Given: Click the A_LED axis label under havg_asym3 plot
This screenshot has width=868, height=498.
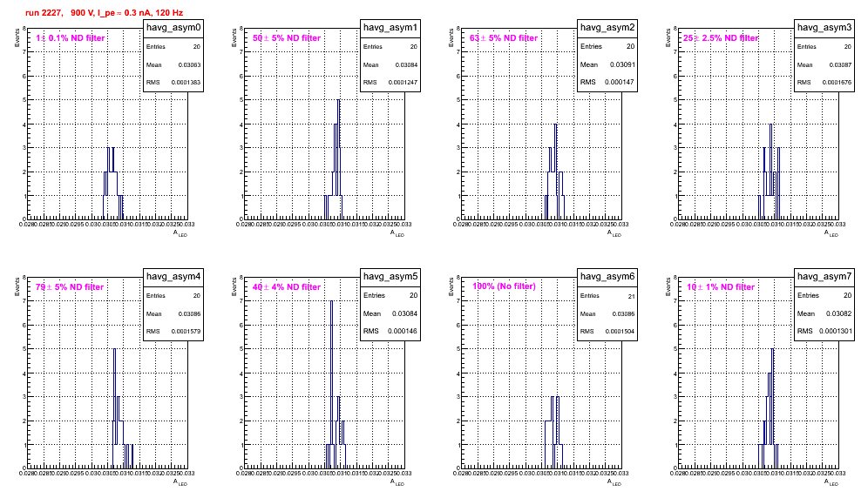Looking at the screenshot, I should (831, 233).
